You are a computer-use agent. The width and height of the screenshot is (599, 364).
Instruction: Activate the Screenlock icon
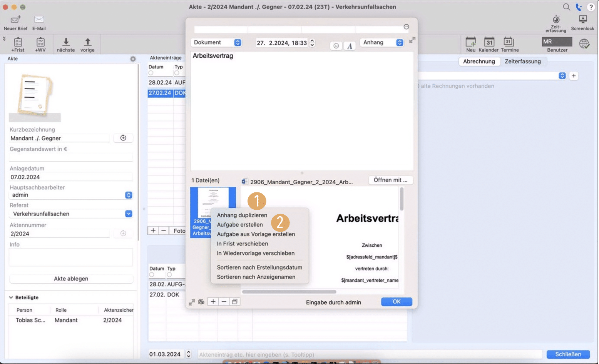coord(583,19)
